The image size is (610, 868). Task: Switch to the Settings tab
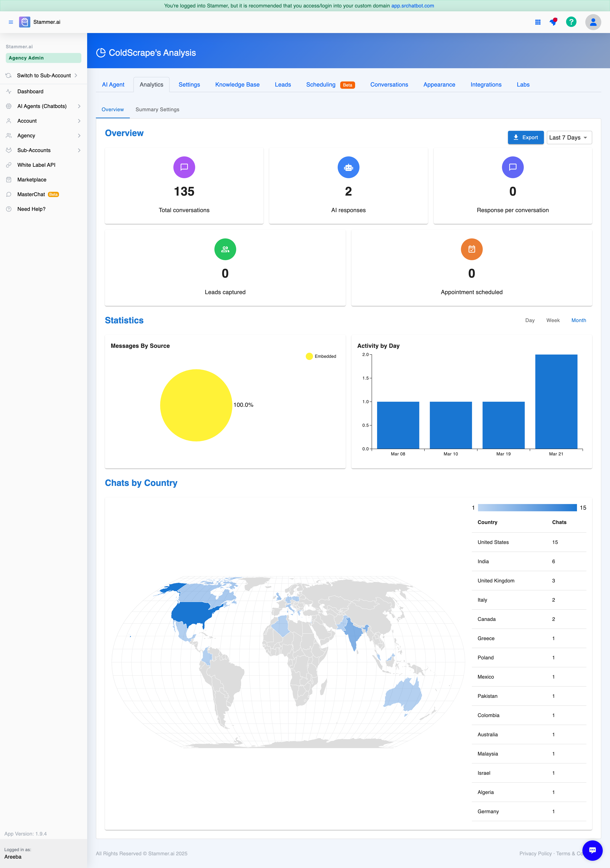[x=189, y=85]
